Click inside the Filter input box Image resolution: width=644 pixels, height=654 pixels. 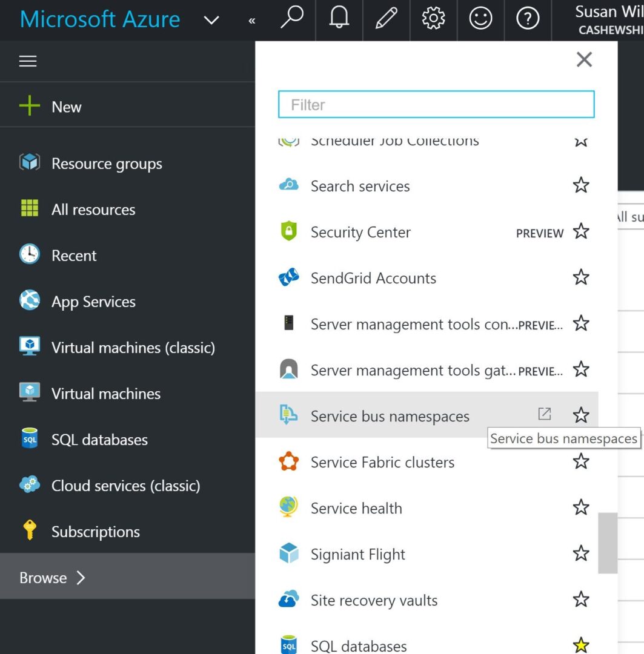tap(436, 104)
